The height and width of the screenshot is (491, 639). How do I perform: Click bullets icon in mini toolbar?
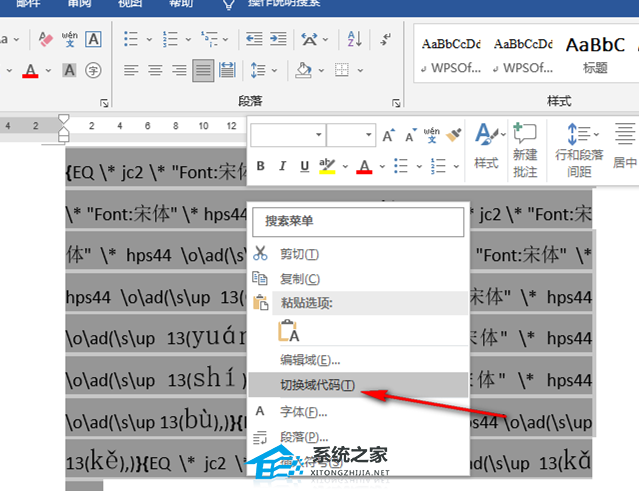pyautogui.click(x=401, y=166)
